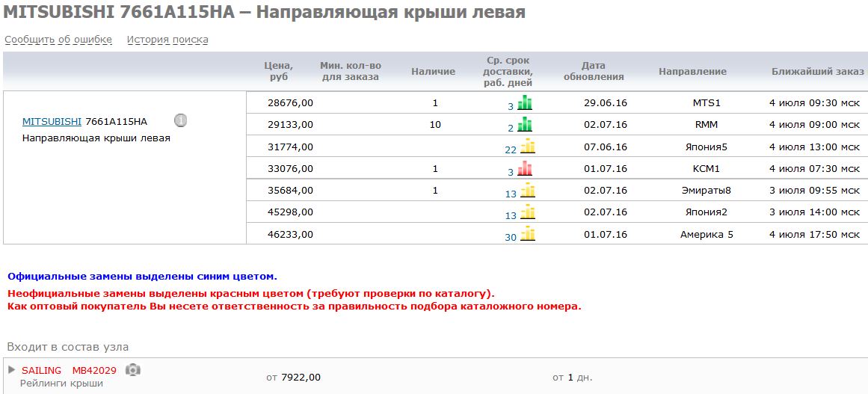Follow the MITSUBISHI brand link
Screen dimensions: 868x394
[x=52, y=121]
